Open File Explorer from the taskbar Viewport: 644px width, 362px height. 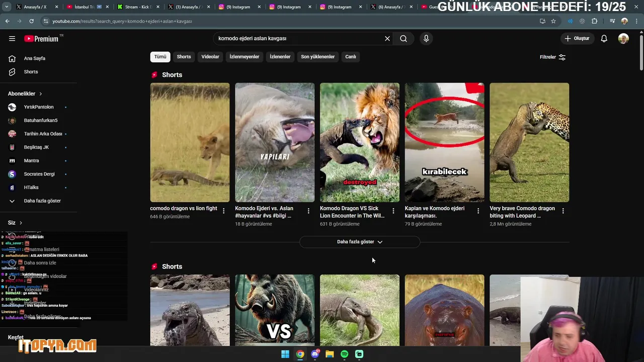pyautogui.click(x=330, y=354)
